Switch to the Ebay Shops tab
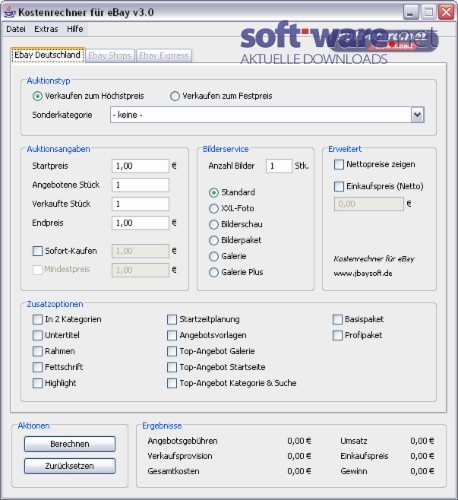This screenshot has height=500, width=458. point(110,56)
